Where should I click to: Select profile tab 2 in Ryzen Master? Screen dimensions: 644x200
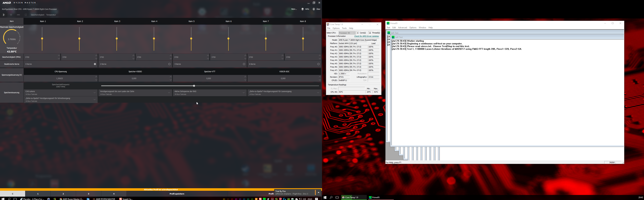pos(63,194)
